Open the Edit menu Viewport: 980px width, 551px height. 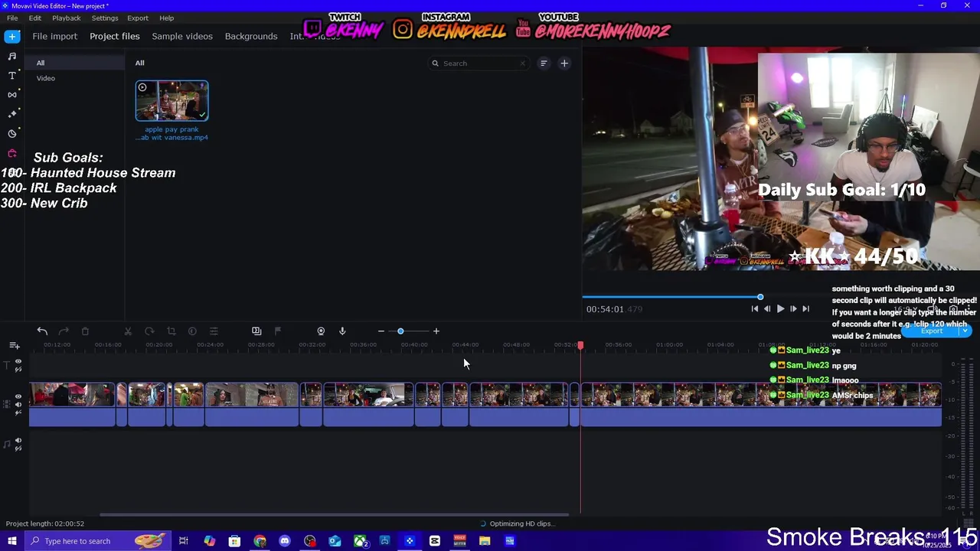pos(35,18)
